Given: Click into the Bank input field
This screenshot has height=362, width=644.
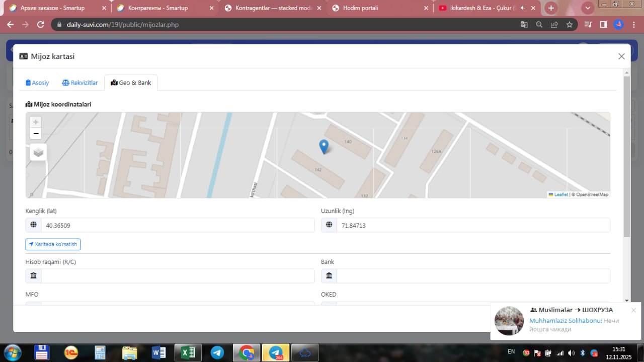Looking at the screenshot, I should (472, 276).
